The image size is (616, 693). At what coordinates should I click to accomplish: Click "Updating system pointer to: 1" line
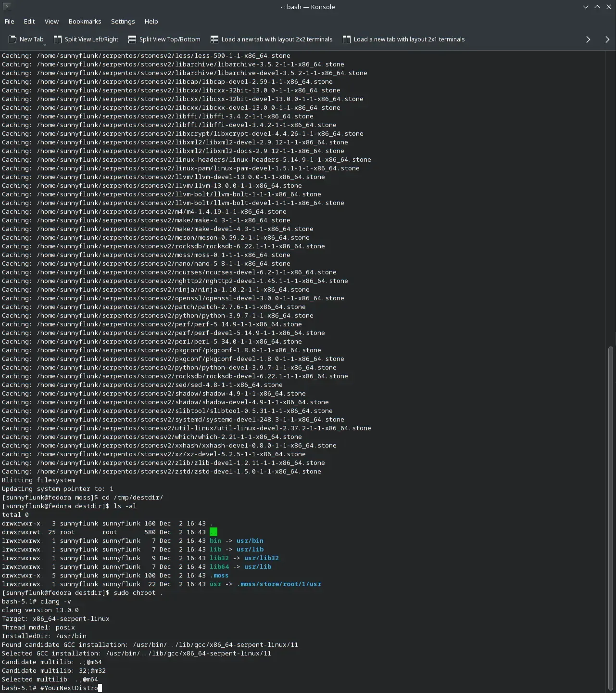(x=58, y=489)
